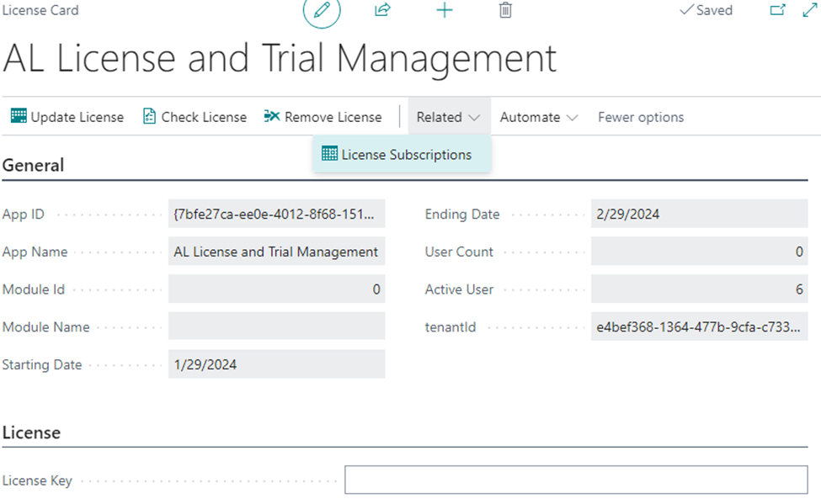Click the License Card breadcrumb text
The image size is (821, 504).
40,10
